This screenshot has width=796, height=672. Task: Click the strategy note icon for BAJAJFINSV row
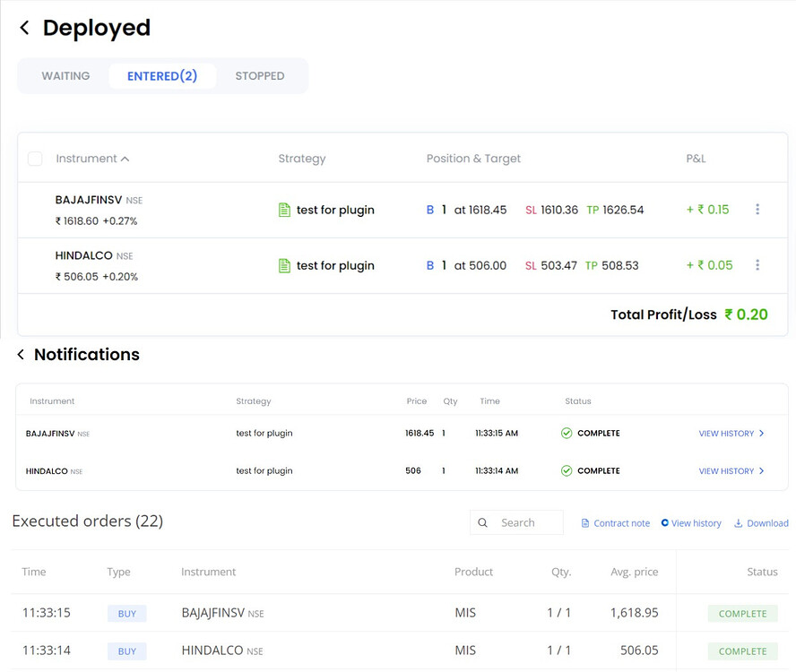(283, 210)
